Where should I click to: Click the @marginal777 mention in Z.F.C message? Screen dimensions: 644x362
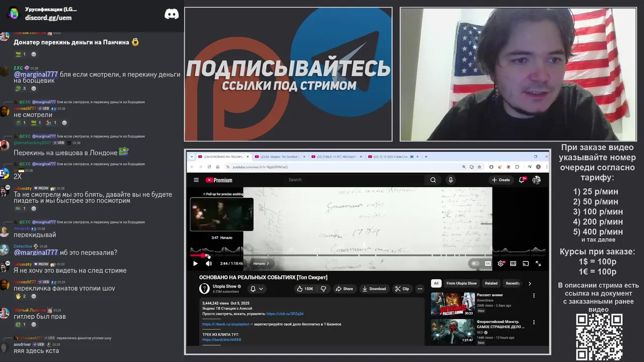click(36, 74)
